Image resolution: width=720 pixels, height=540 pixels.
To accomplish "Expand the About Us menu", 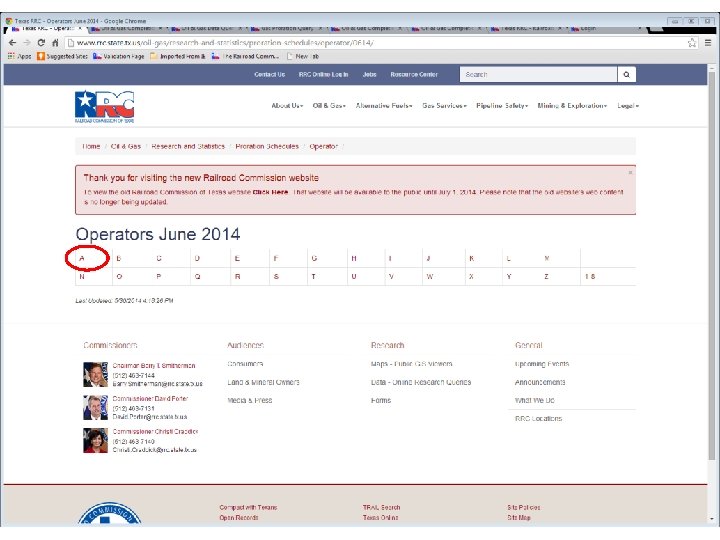I will pos(287,106).
